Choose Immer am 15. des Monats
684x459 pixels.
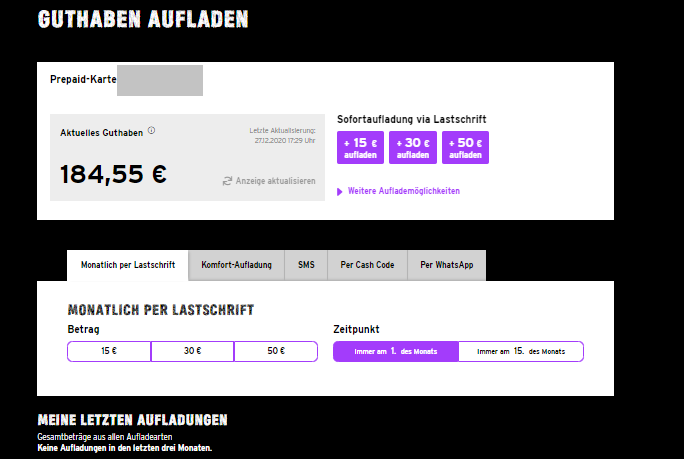click(521, 351)
